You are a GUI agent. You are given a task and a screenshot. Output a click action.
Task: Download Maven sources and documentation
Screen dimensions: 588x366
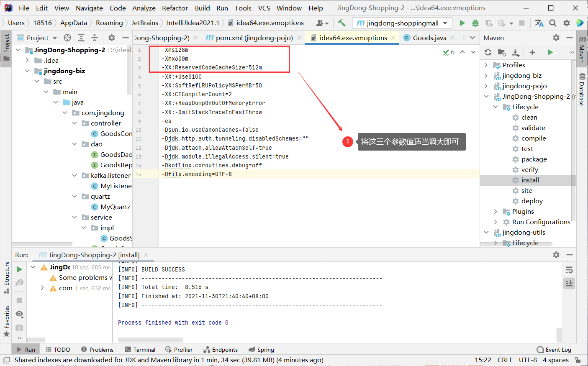click(x=516, y=52)
